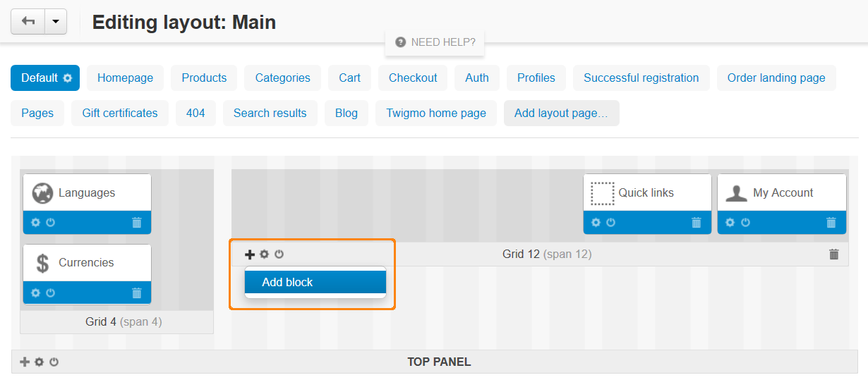Delete the Currencies block via trash icon
Image resolution: width=868 pixels, height=387 pixels.
click(137, 293)
